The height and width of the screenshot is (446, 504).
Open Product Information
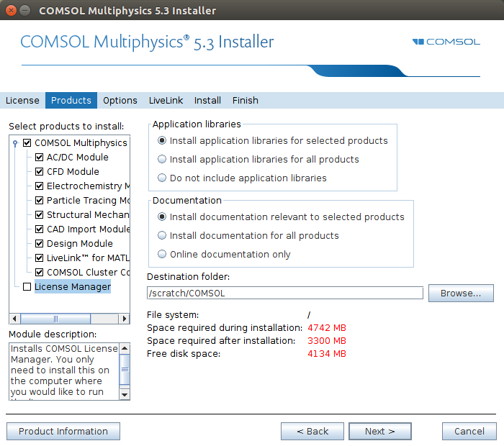[x=63, y=432]
